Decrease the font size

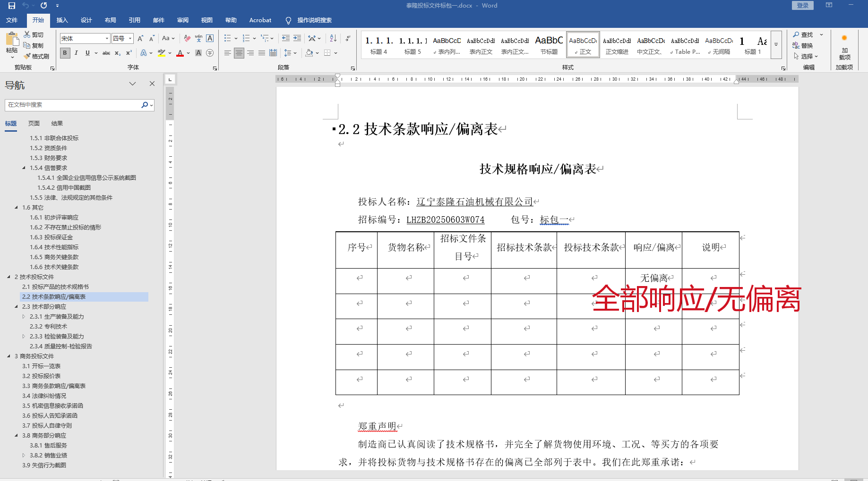pyautogui.click(x=152, y=39)
